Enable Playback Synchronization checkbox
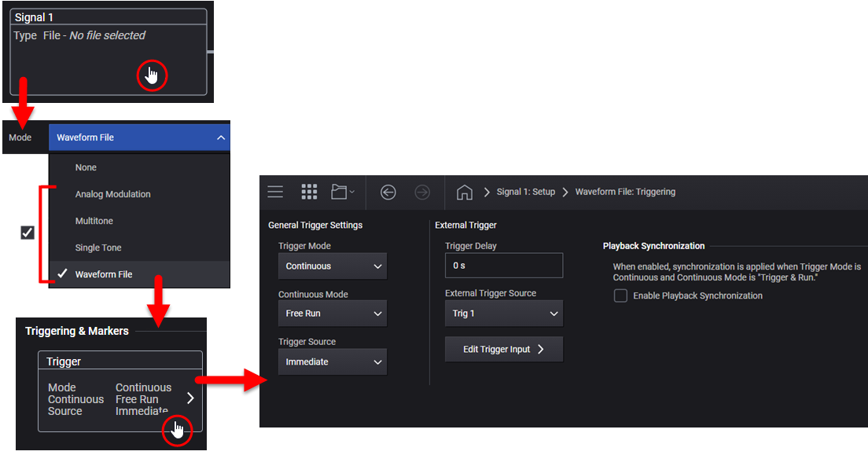Viewport: 868px width, 455px height. click(620, 295)
